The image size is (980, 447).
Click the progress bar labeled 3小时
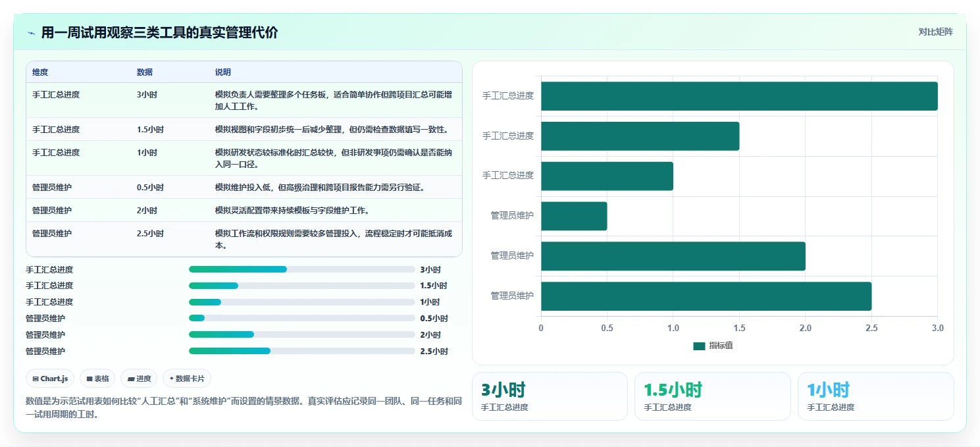(302, 269)
